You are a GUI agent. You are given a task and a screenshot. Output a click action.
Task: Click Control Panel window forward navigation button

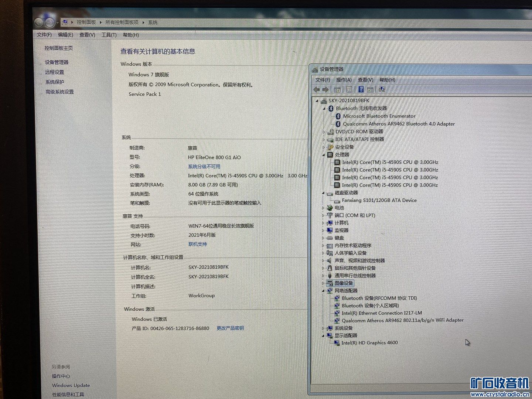pyautogui.click(x=50, y=23)
